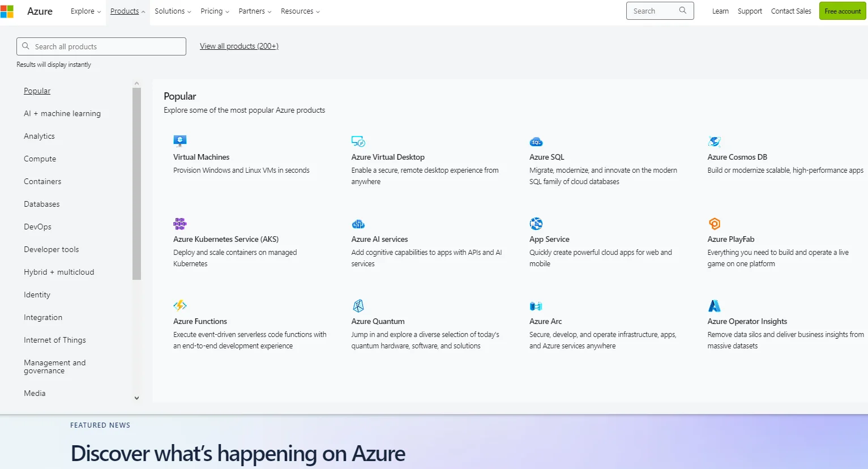Click the magnifier icon in product search

pyautogui.click(x=25, y=46)
